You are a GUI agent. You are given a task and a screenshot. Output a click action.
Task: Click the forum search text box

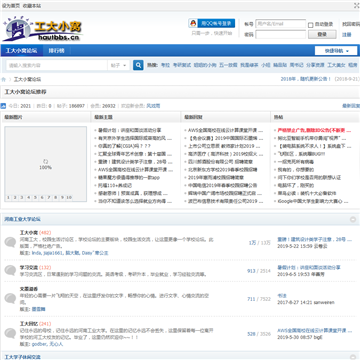[x=57, y=65]
